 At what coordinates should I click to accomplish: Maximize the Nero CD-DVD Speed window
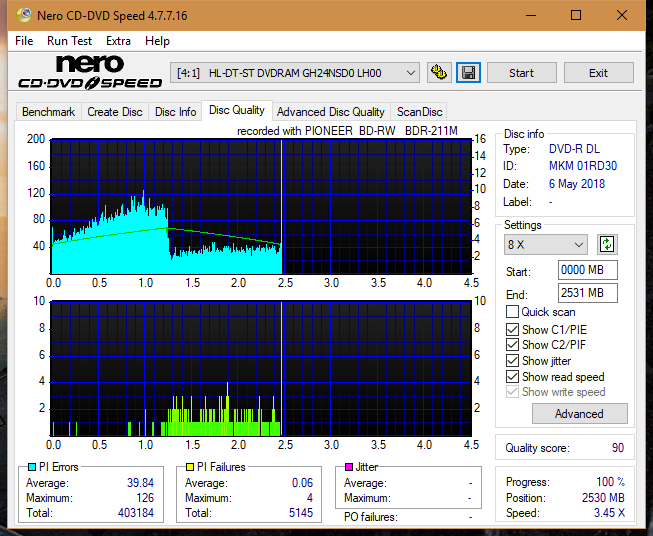pyautogui.click(x=576, y=15)
